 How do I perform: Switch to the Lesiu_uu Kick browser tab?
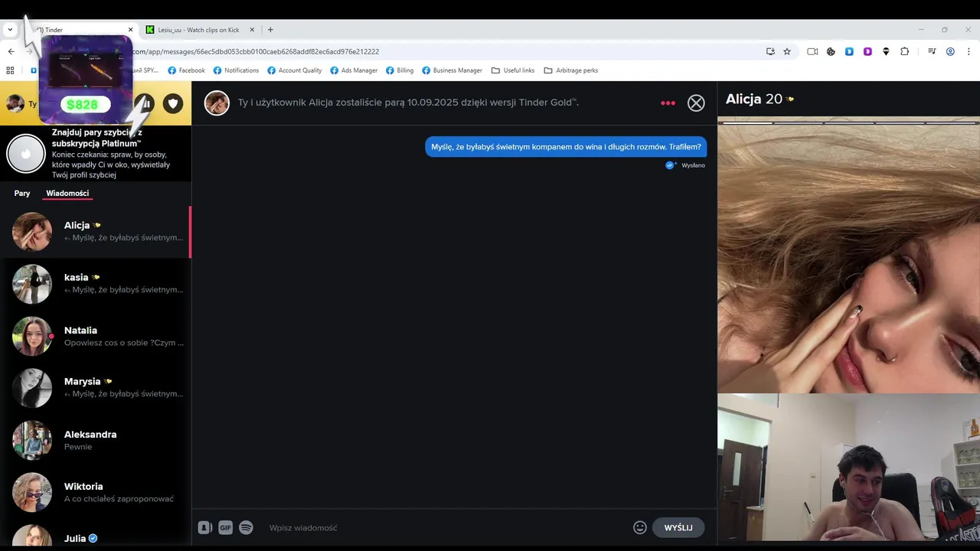tap(198, 30)
